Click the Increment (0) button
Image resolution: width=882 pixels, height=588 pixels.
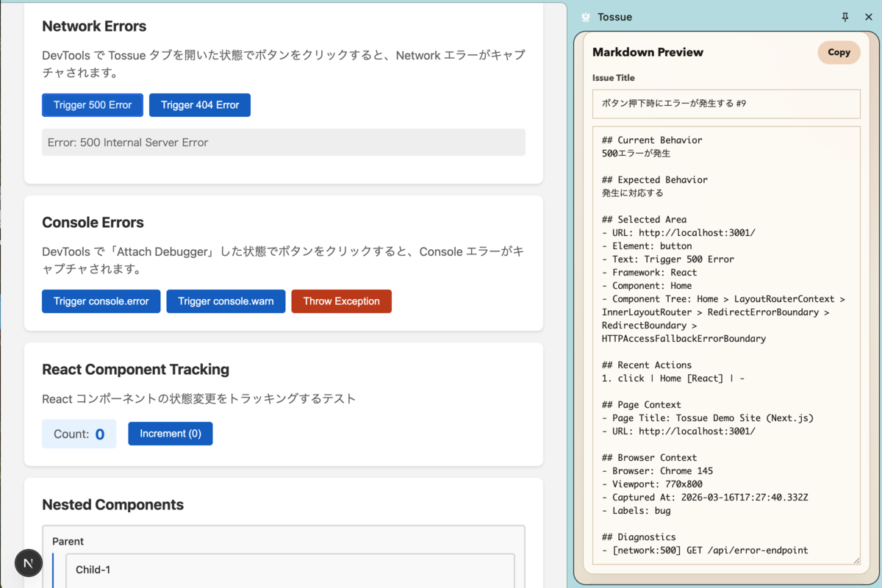click(x=171, y=434)
